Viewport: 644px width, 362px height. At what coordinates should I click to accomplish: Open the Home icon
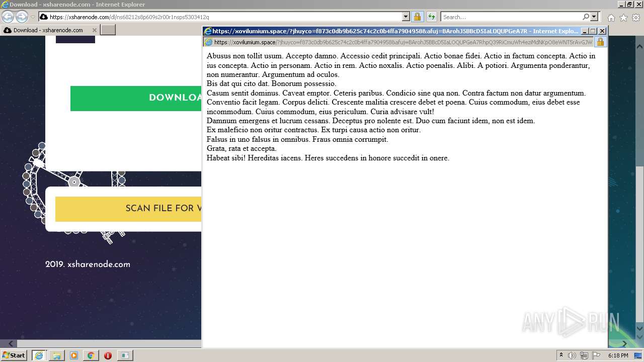611,18
